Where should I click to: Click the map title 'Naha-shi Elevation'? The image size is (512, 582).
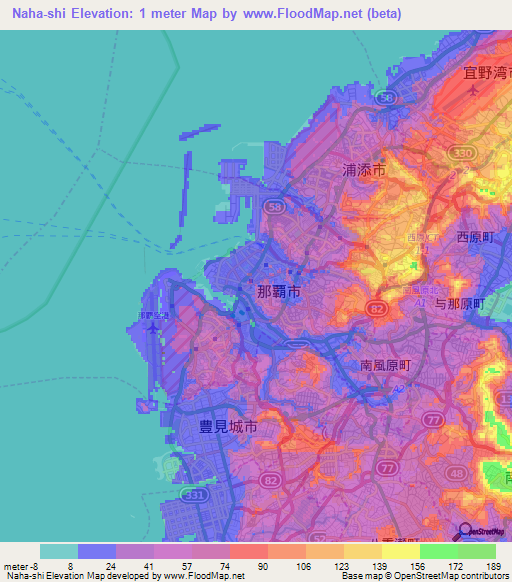pyautogui.click(x=72, y=14)
